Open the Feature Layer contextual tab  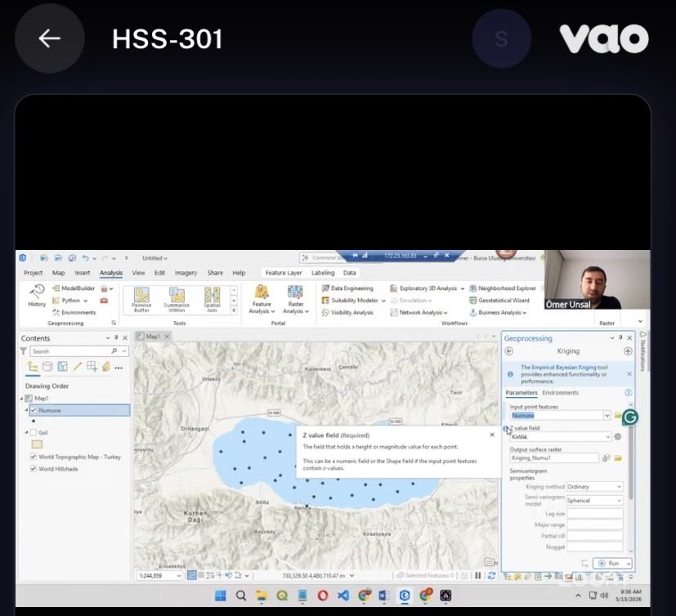point(284,273)
